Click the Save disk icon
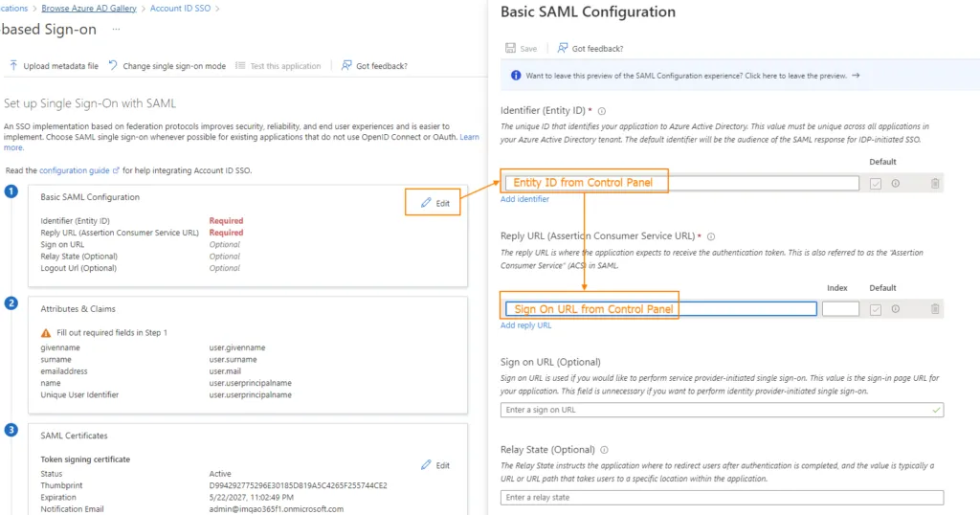980x515 pixels. point(511,48)
